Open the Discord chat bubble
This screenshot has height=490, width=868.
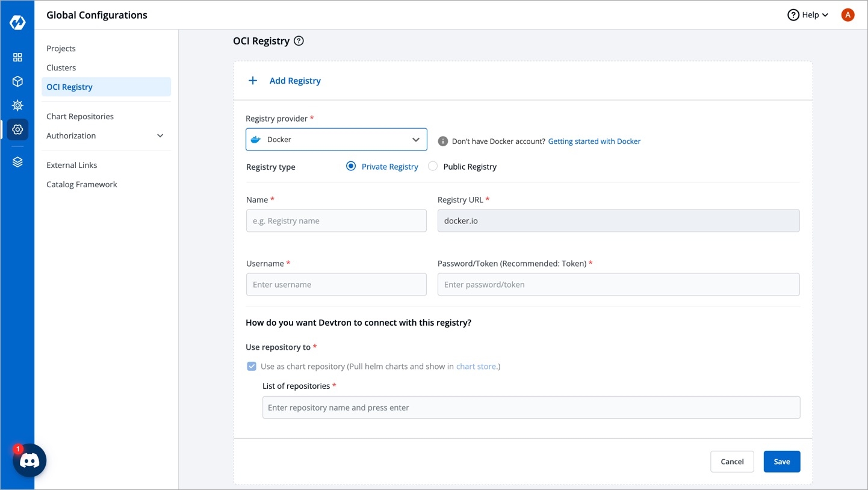coord(29,461)
